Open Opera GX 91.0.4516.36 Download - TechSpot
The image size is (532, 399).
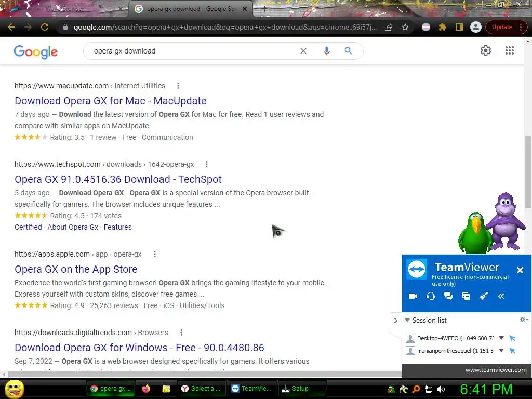point(118,179)
